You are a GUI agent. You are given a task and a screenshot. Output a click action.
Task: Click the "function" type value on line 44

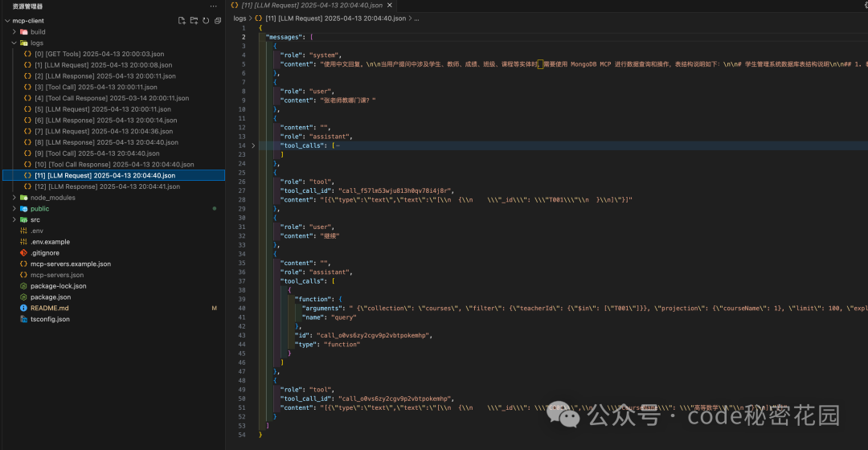[342, 344]
